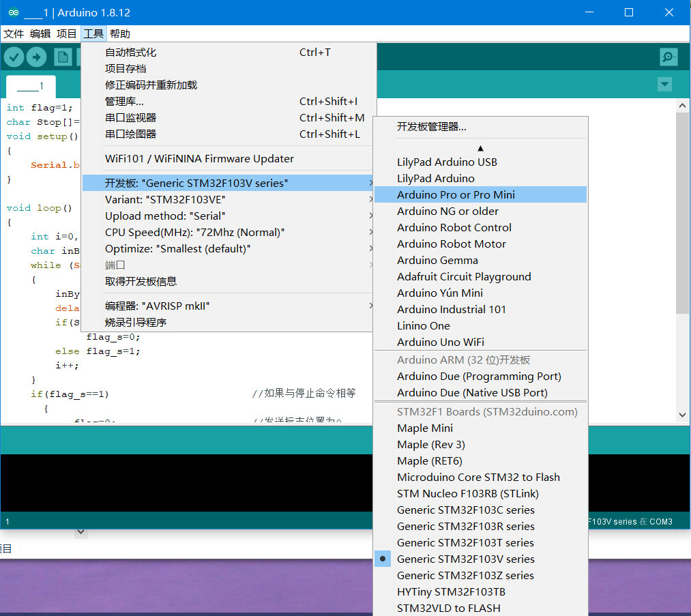Open the tab options dropdown arrow
This screenshot has height=616, width=691.
tap(664, 84)
